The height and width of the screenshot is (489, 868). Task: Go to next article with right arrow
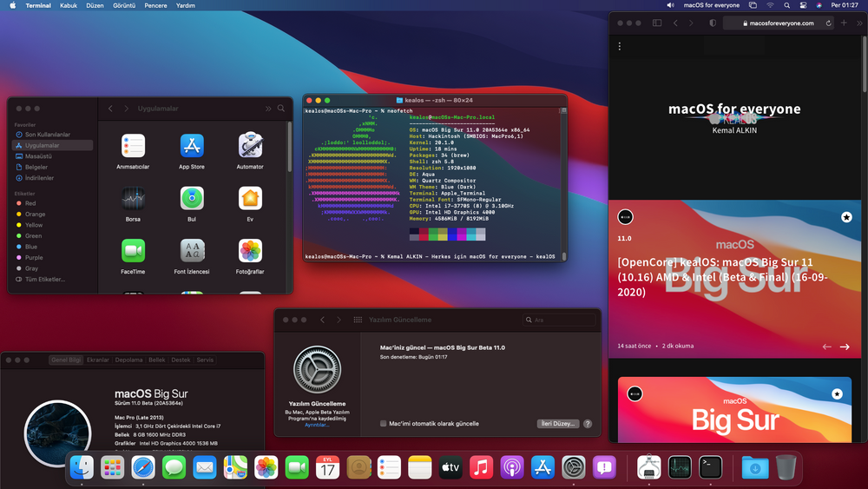coord(845,347)
